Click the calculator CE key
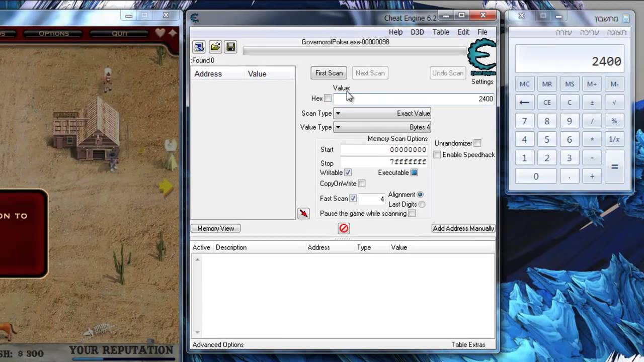This screenshot has height=362, width=644. coord(547,103)
